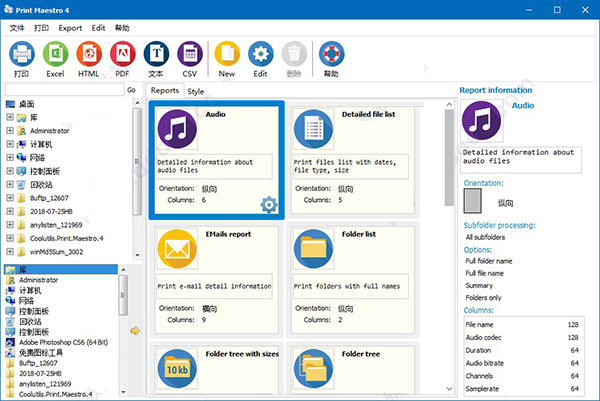Select the Detailed file list icon

point(313,129)
